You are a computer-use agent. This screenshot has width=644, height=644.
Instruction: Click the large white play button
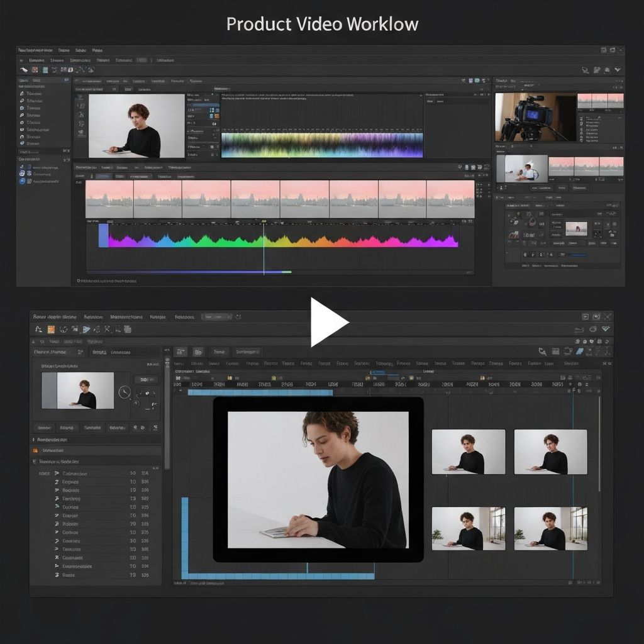click(328, 322)
